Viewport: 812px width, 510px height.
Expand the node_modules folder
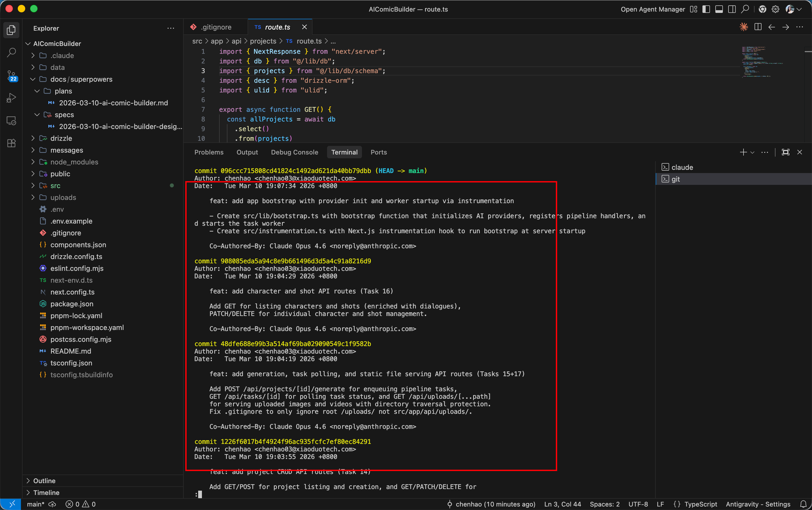pos(74,162)
